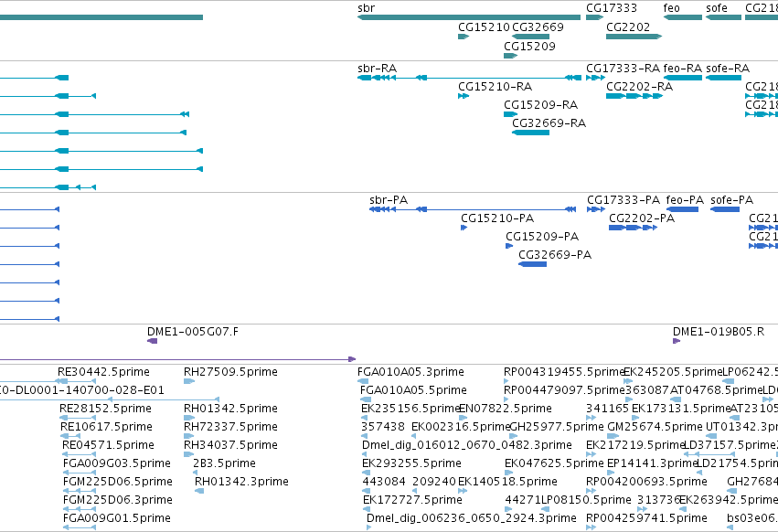Click the RP004200693.5prime EST label
This screenshot has width=778, height=532.
point(646,483)
